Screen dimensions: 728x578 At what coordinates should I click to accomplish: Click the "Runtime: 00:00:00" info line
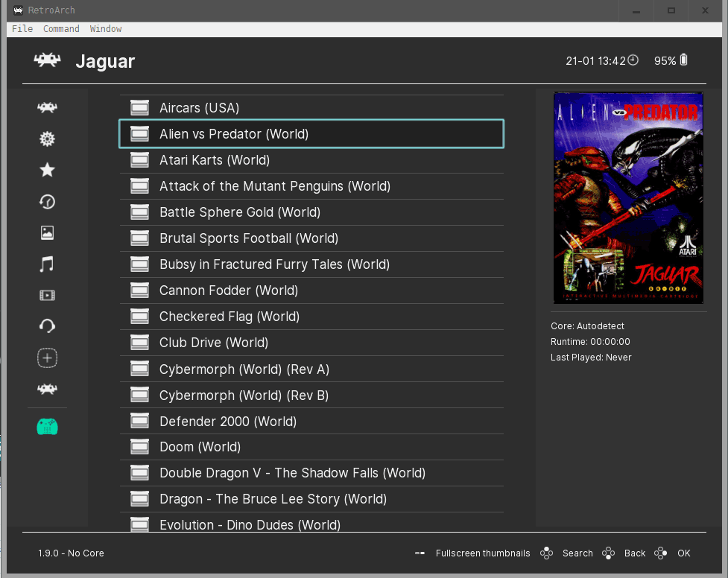tap(590, 342)
